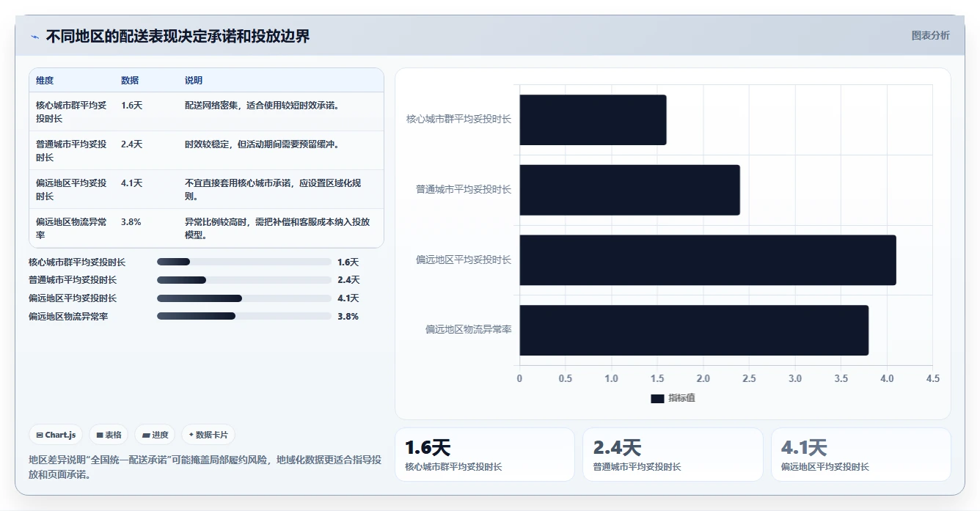Click the 核心城市群平均妥投时长 progress bar
Viewport: 980px width, 511px height.
(244, 262)
